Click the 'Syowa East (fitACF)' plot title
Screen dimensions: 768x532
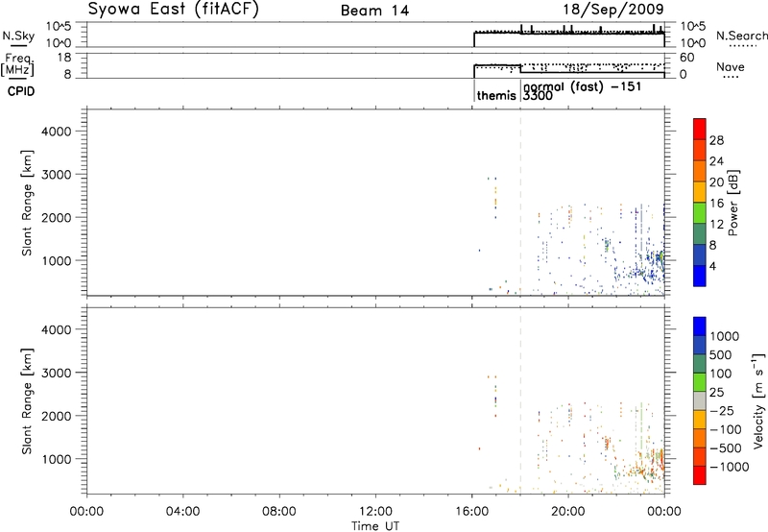click(174, 10)
